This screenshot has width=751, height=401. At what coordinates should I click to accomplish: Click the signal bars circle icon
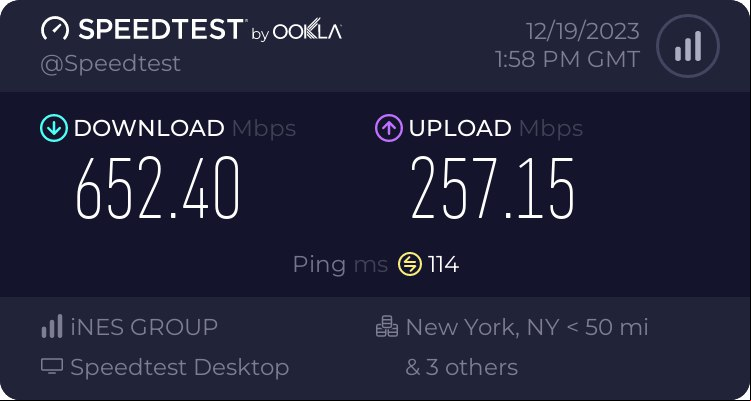688,46
